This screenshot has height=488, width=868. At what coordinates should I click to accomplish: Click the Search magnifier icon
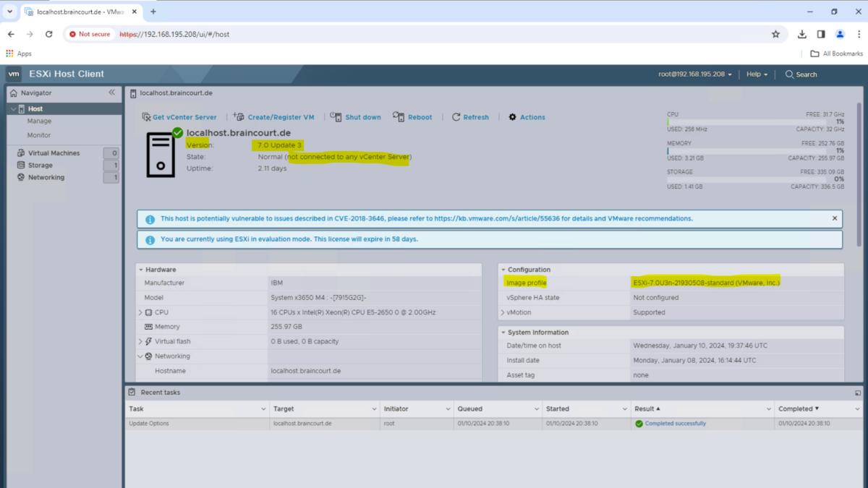(789, 74)
